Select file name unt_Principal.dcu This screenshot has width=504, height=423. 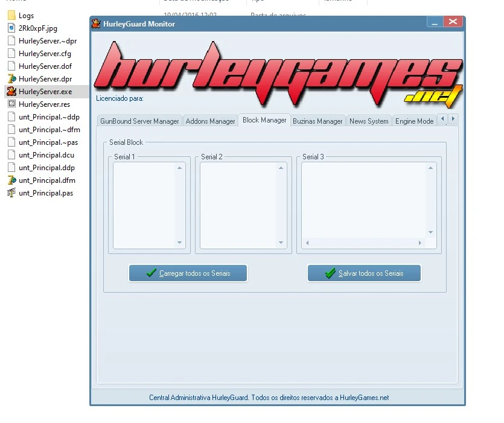pyautogui.click(x=46, y=155)
